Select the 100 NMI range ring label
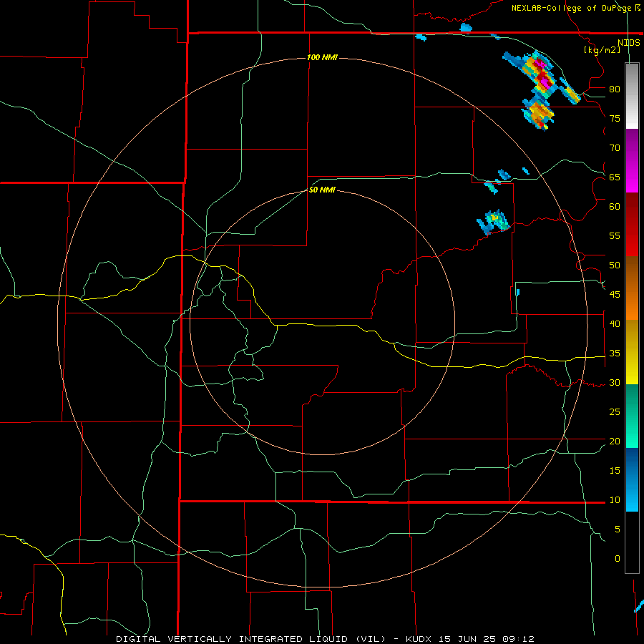Screen dimensions: 644x644 pyautogui.click(x=322, y=57)
